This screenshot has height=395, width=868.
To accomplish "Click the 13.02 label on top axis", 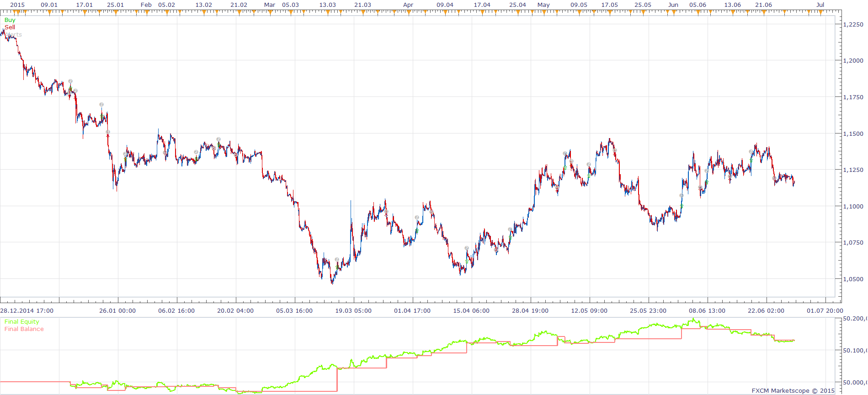I will click(x=204, y=5).
